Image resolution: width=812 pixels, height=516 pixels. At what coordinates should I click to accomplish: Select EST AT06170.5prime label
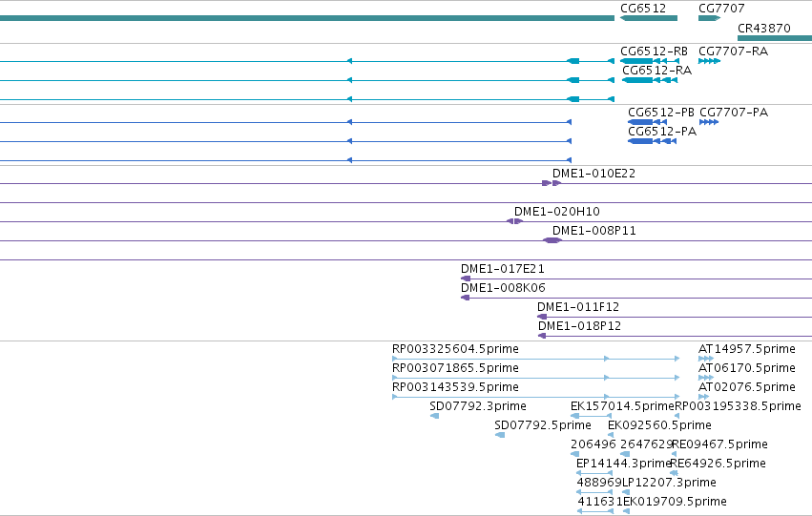click(x=747, y=368)
